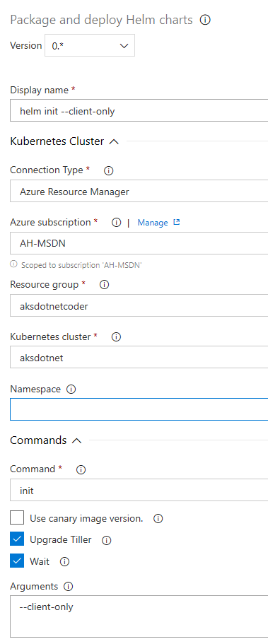
Task: Collapse the Kubernetes Cluster section
Action: pos(114,141)
